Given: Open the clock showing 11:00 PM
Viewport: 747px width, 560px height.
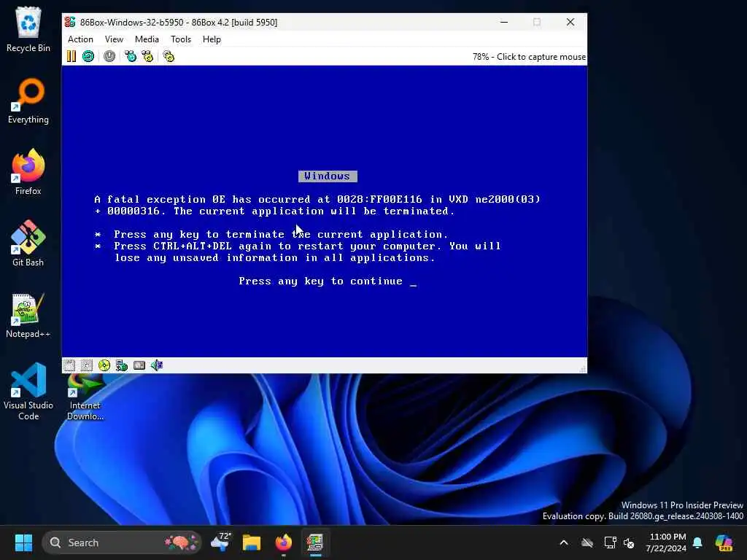Looking at the screenshot, I should (667, 542).
